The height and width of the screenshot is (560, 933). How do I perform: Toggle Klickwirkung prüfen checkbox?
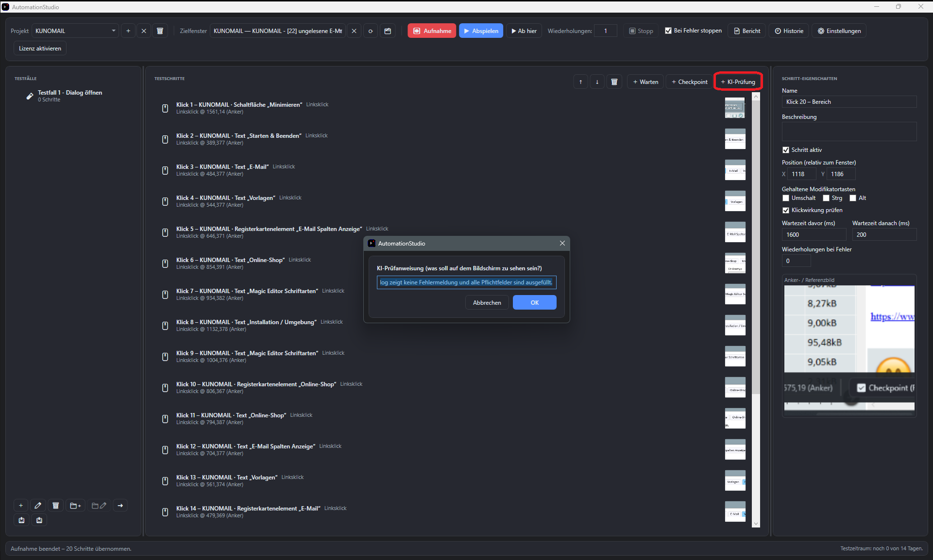point(786,210)
